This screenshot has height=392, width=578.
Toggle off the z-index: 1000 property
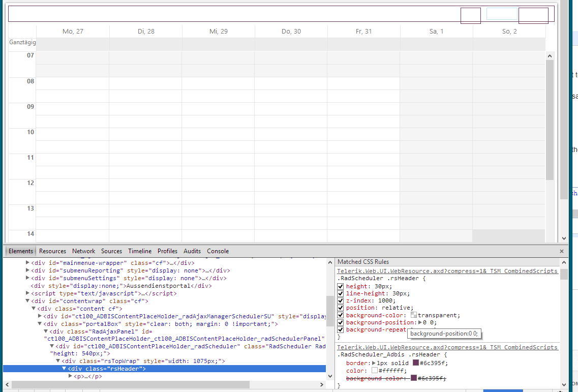coord(341,301)
